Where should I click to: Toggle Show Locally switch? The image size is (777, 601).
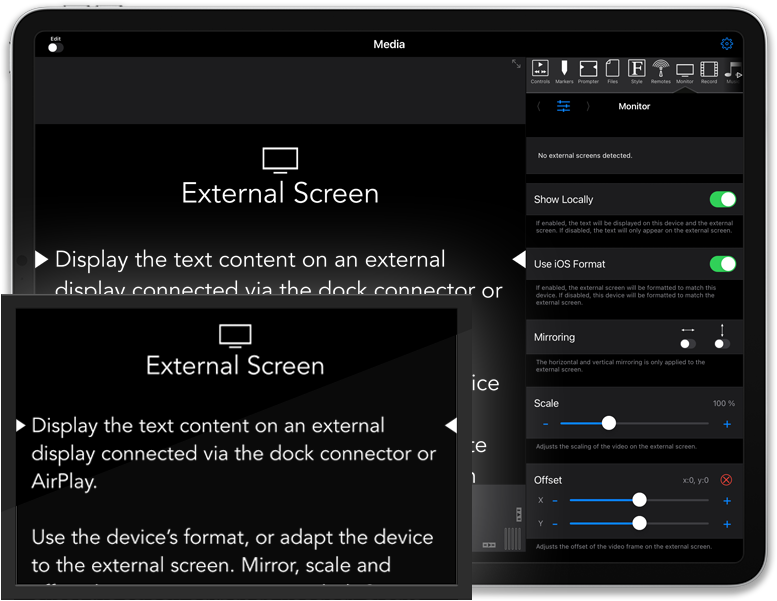point(722,200)
